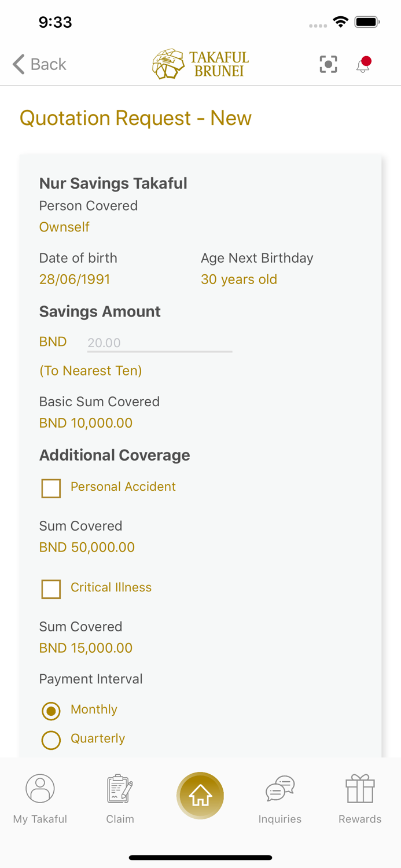401x868 pixels.
Task: Tap the savings amount input field
Action: (x=160, y=343)
